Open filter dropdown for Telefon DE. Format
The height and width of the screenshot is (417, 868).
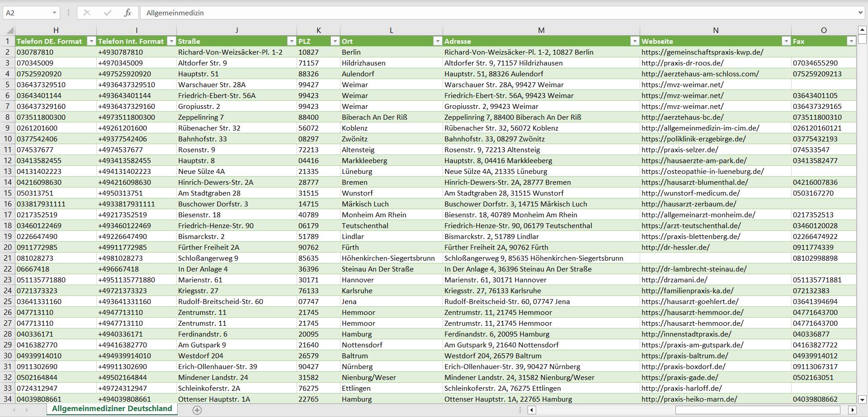(x=91, y=41)
